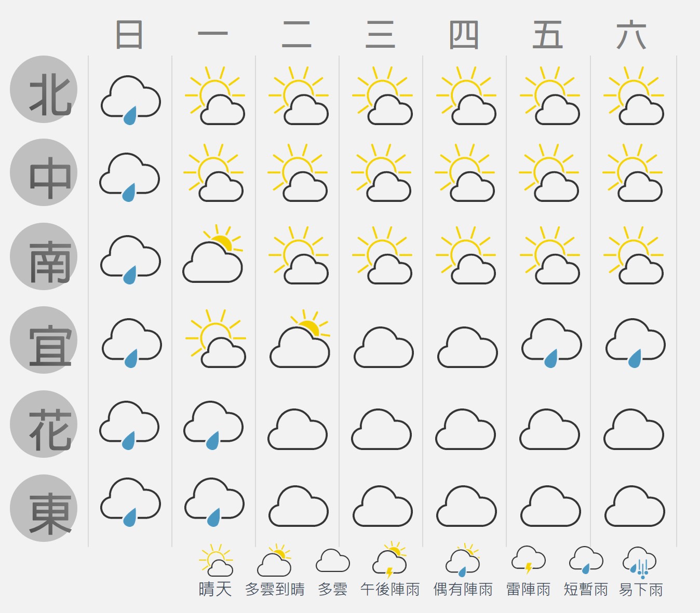Image resolution: width=700 pixels, height=613 pixels.
Task: Click the 東 row Saturday cloudy icon
Action: [635, 506]
